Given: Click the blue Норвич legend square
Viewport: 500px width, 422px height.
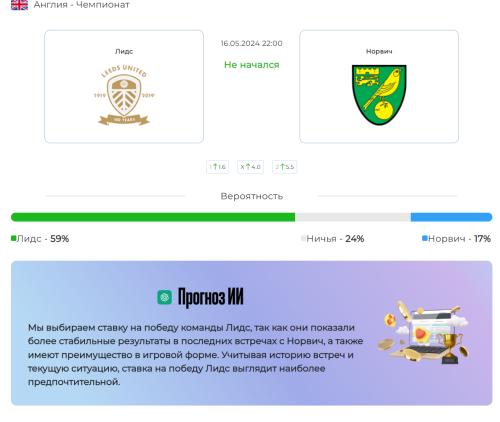Looking at the screenshot, I should click(x=425, y=238).
